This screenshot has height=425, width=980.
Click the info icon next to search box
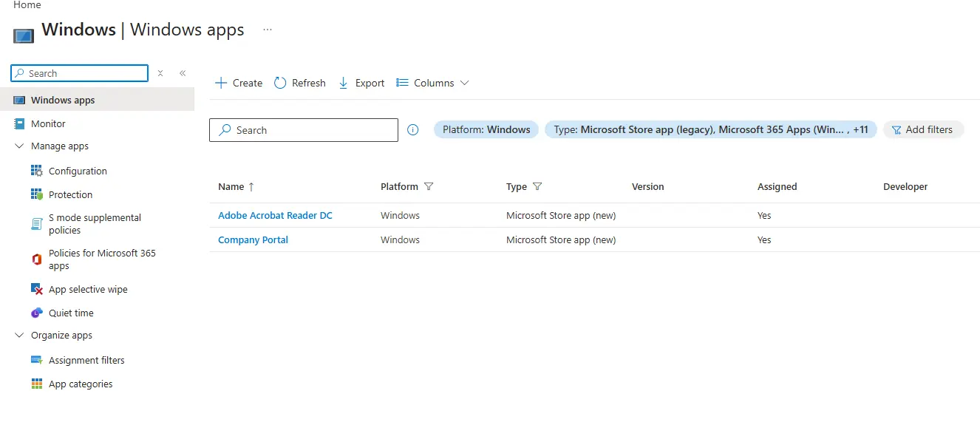413,130
